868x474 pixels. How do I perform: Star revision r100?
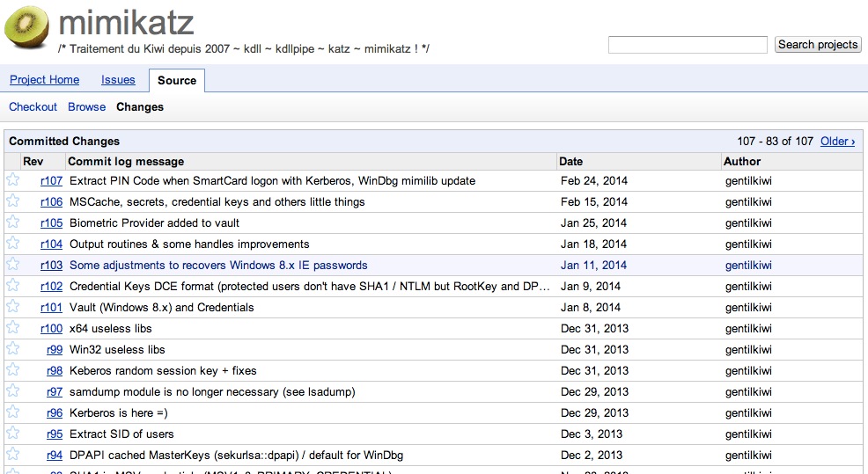point(12,327)
